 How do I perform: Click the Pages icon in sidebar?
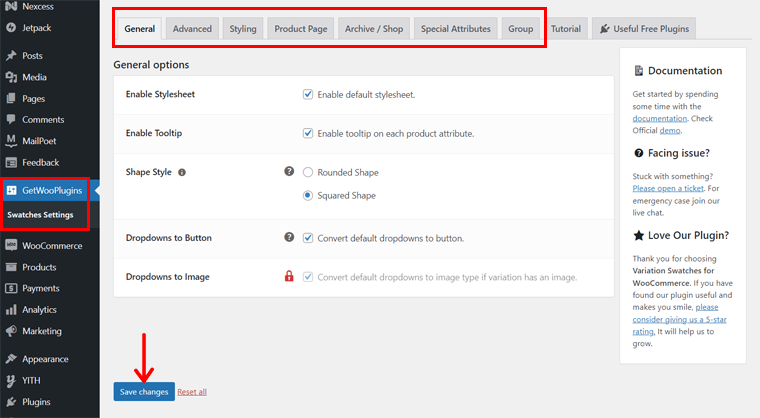11,98
